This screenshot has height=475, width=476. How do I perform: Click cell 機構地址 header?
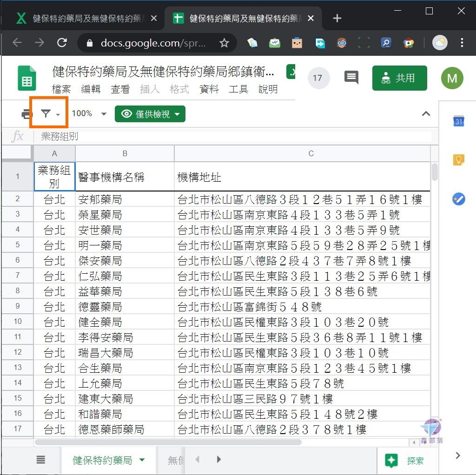click(302, 177)
